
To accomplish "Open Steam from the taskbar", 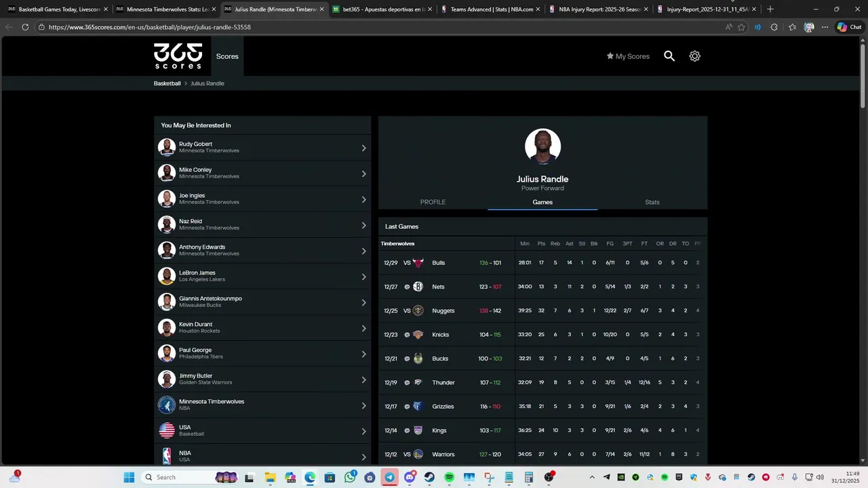I will tap(429, 477).
